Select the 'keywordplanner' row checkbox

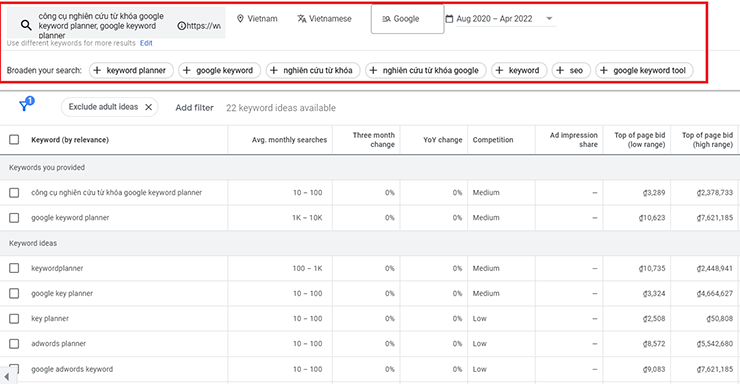(x=14, y=268)
